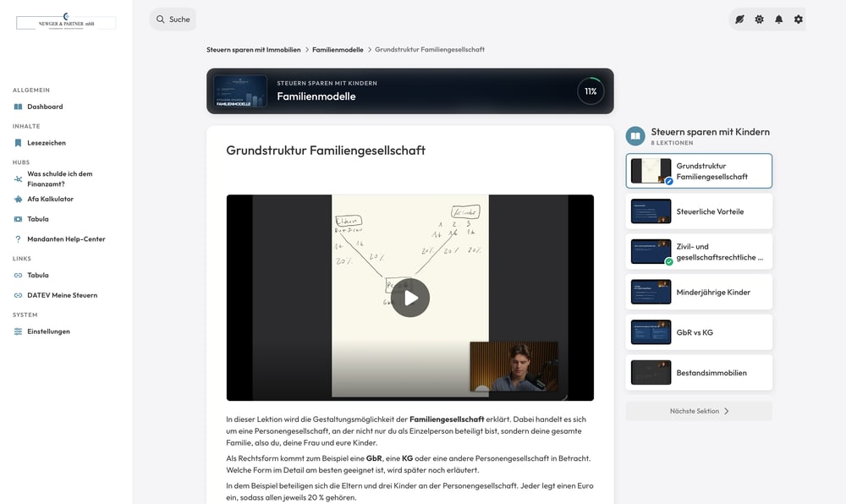Select lesson Bestandsimmobilien
This screenshot has height=504, width=846.
[x=699, y=372]
